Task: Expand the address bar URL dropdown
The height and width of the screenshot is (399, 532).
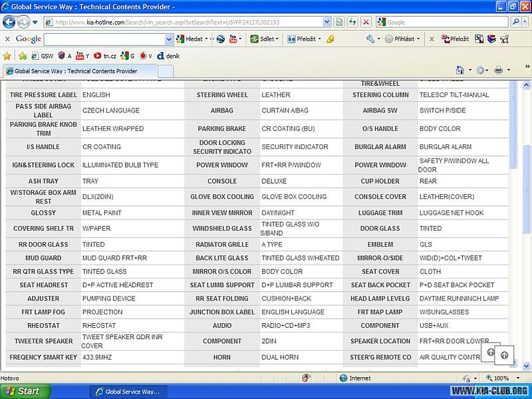Action: point(326,22)
